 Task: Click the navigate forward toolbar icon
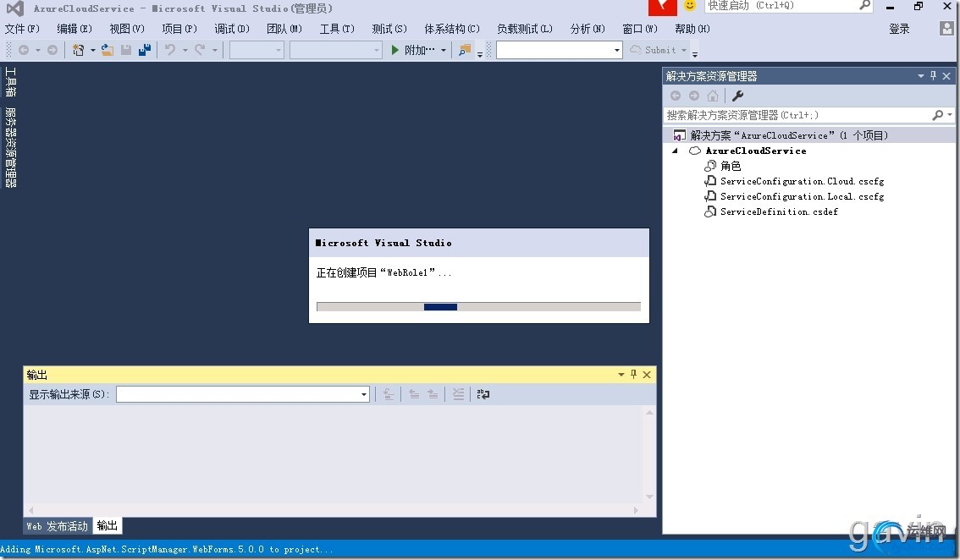(52, 50)
